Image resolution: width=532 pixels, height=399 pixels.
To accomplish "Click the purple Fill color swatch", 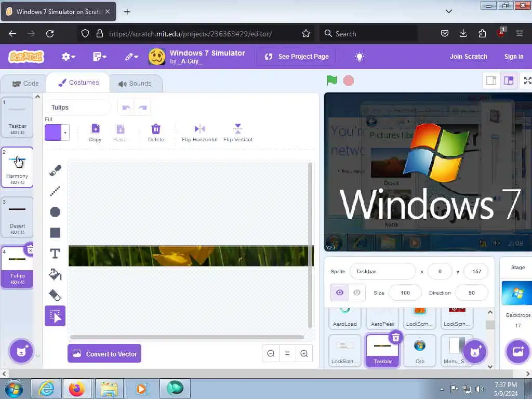I will tap(54, 132).
